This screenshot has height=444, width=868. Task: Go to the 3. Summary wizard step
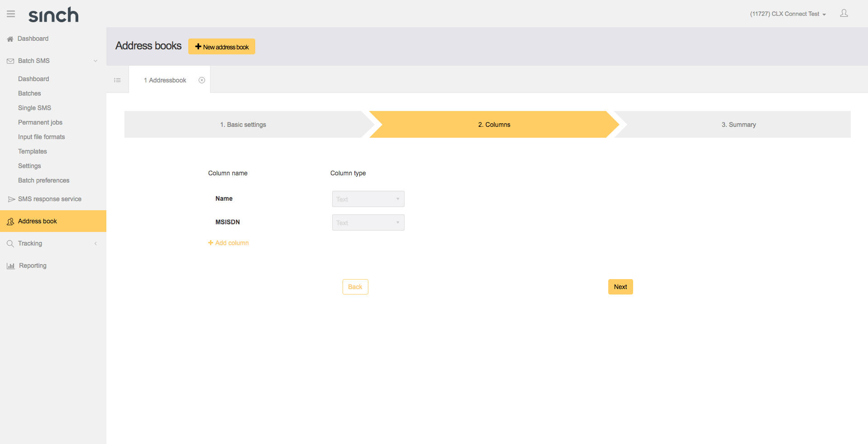[x=739, y=124]
